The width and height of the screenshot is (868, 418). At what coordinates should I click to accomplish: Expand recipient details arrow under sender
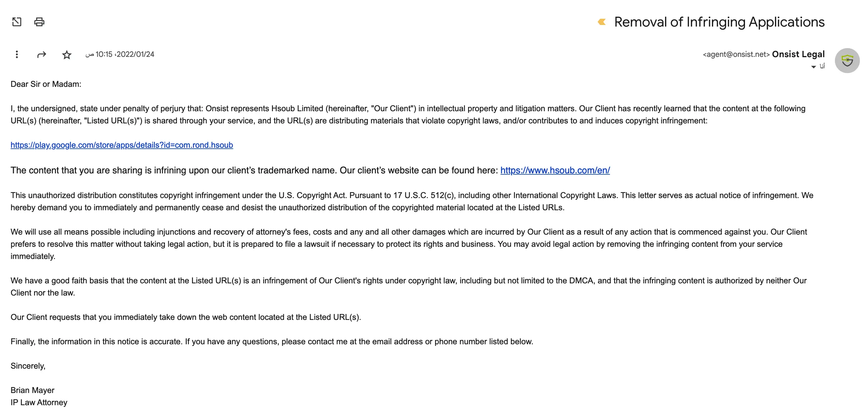tap(813, 67)
